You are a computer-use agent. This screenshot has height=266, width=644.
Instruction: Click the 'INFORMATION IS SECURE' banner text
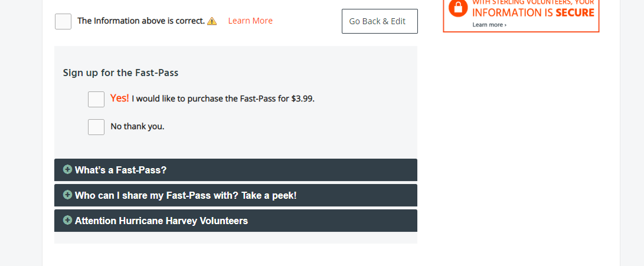point(533,13)
